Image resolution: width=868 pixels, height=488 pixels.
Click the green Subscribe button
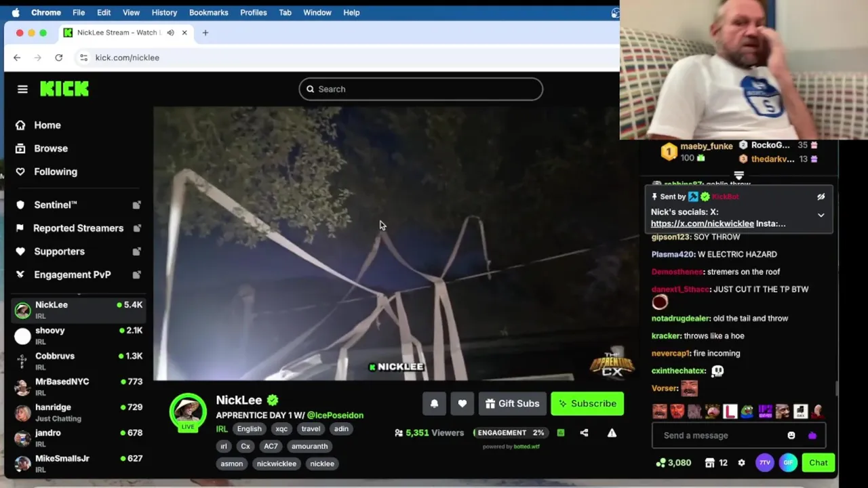click(x=587, y=403)
